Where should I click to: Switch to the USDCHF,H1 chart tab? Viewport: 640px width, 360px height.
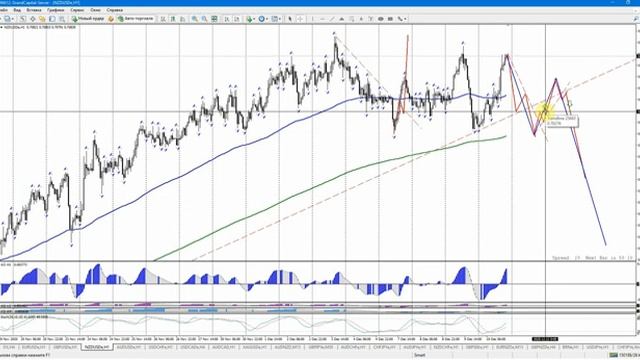pos(160,347)
